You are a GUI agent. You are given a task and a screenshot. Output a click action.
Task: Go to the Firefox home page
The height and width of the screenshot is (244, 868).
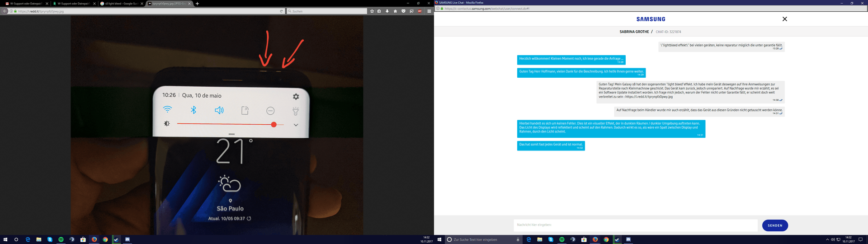(395, 11)
